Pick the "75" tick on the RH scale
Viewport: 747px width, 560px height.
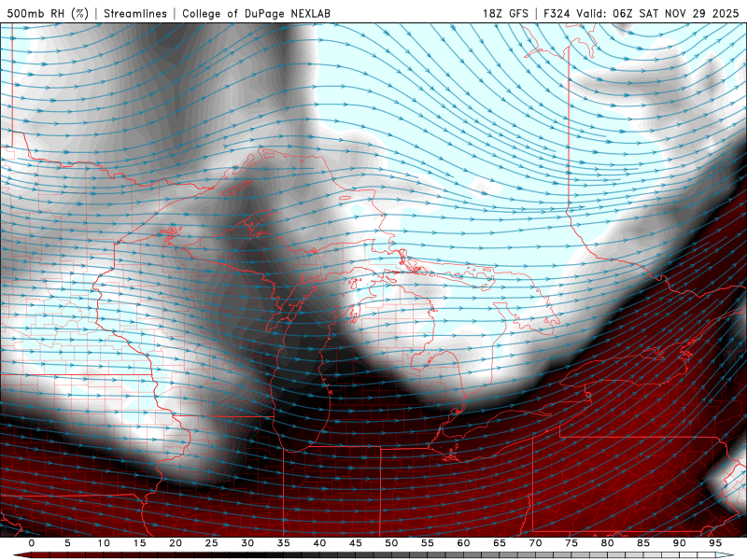coord(571,543)
